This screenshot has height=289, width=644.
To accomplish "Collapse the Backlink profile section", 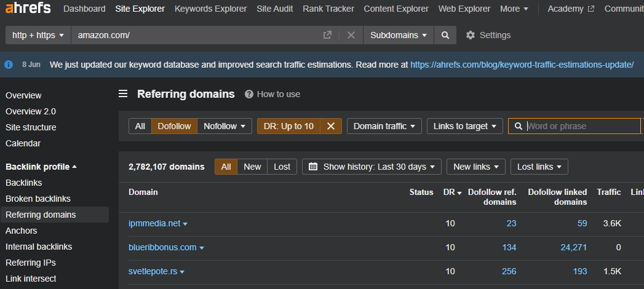I will pyautogui.click(x=41, y=167).
